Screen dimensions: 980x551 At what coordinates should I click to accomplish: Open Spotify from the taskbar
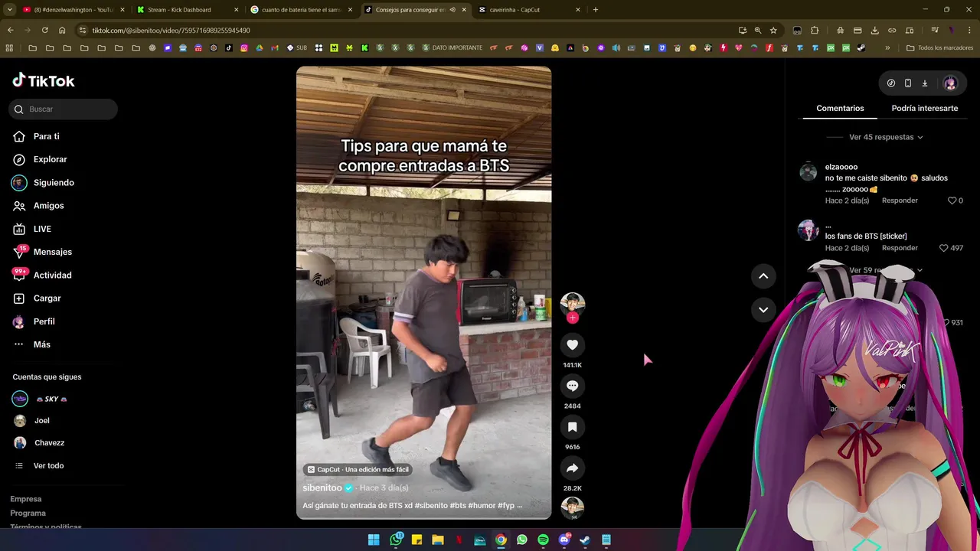click(x=543, y=540)
